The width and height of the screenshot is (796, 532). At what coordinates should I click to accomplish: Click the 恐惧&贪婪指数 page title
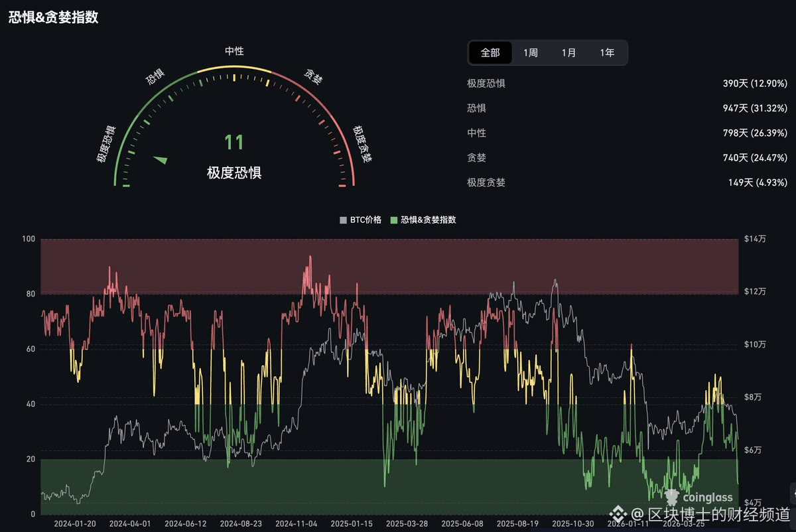point(53,17)
